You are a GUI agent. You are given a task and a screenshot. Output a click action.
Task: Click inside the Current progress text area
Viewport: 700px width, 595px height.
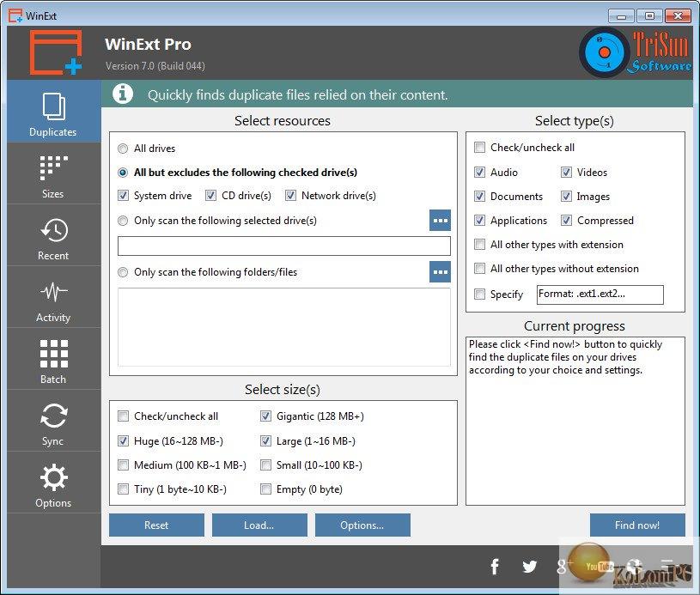tap(575, 421)
